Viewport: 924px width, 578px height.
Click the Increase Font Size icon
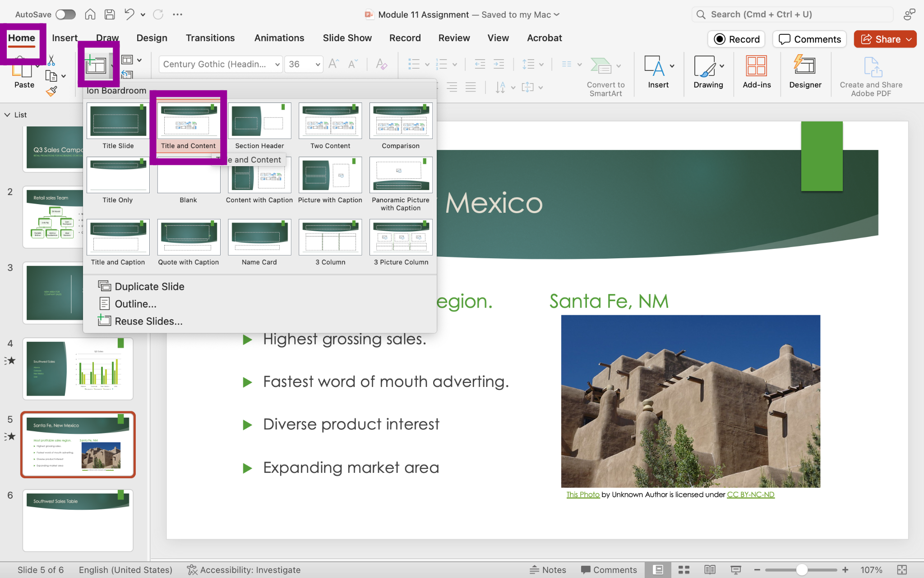tap(333, 64)
